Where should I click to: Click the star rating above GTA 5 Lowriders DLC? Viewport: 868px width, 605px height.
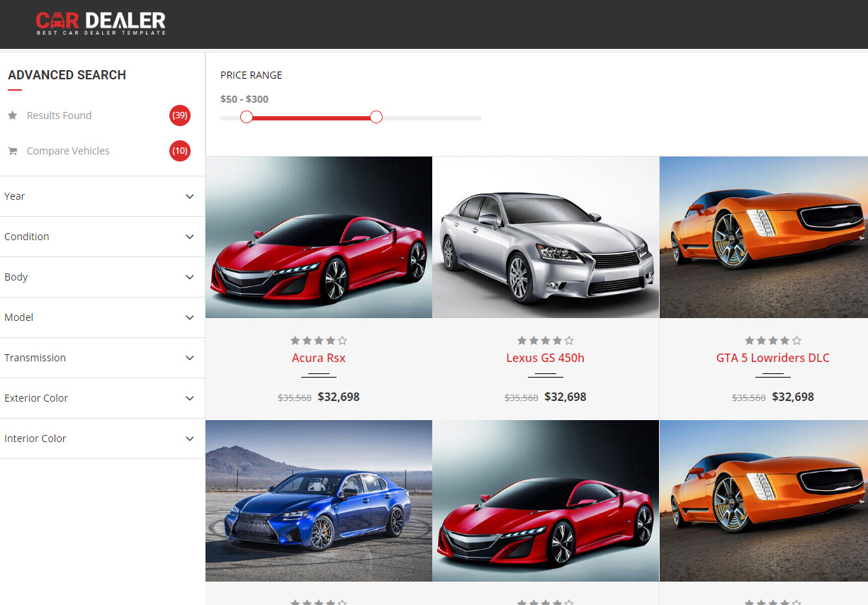click(773, 341)
